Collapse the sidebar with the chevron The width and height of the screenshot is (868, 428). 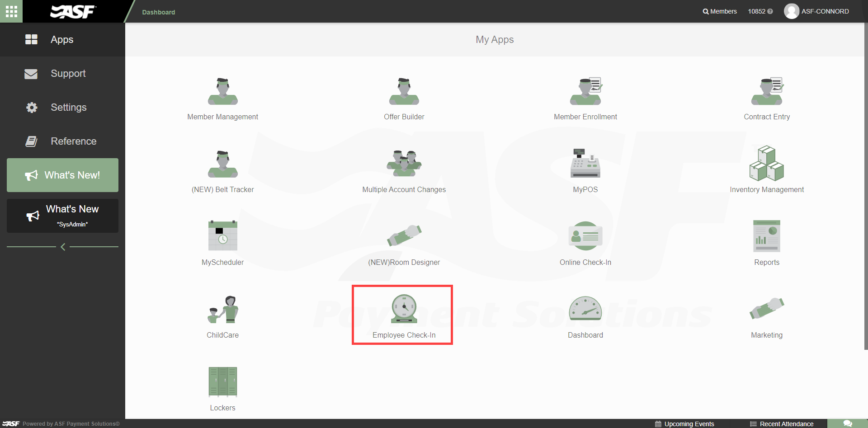click(x=63, y=247)
